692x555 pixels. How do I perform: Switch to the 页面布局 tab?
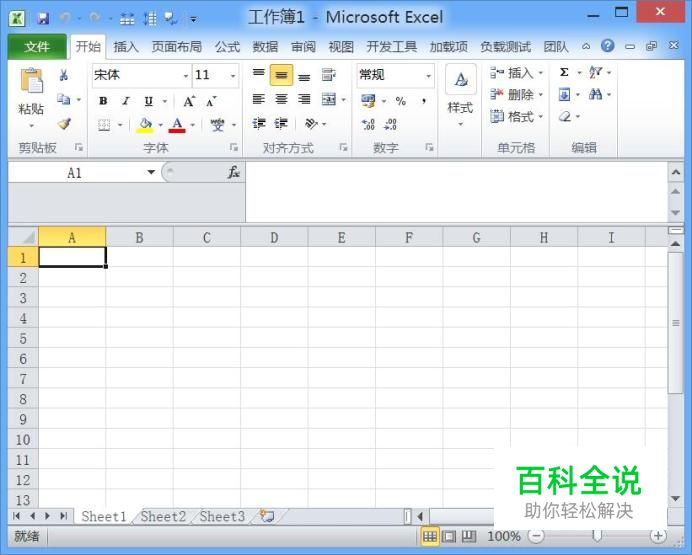point(177,46)
